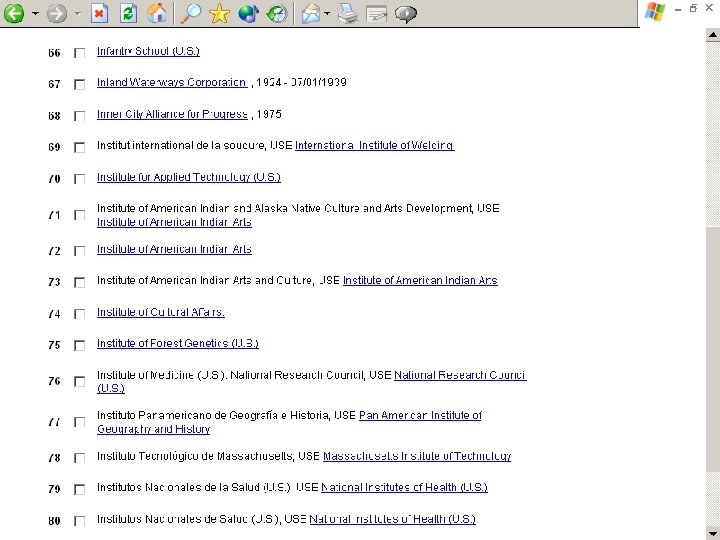Open Discuss with the speech bubble icon
This screenshot has height=540, width=720.
click(406, 14)
